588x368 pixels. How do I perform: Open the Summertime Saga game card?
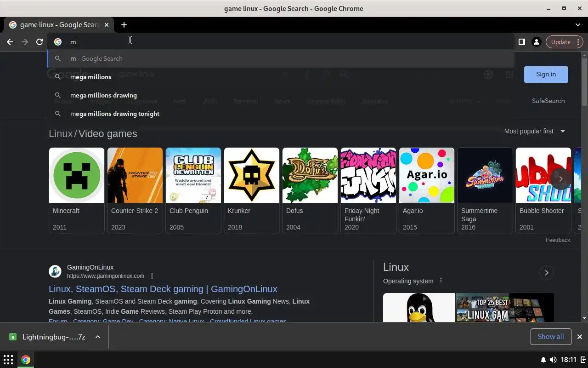(485, 190)
